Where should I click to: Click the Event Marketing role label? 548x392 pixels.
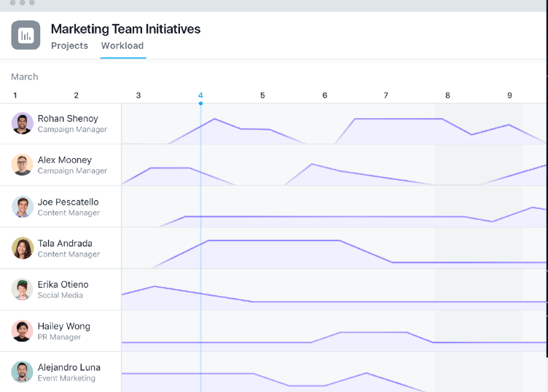coord(66,378)
